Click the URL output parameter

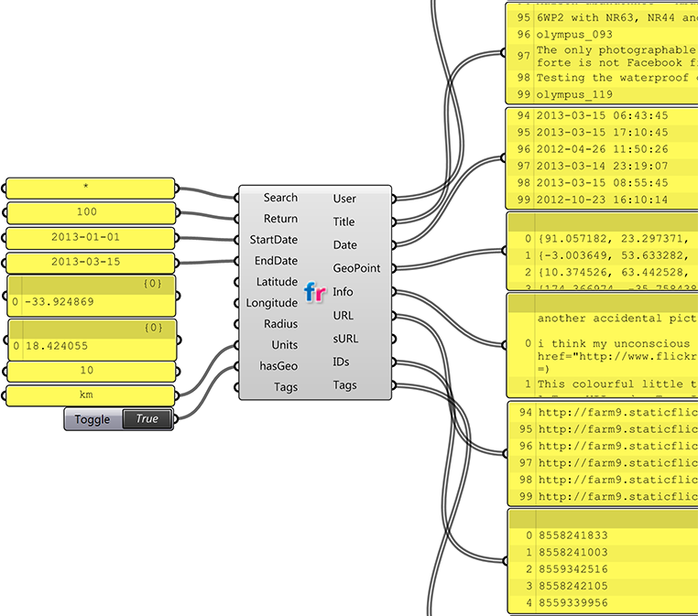[x=344, y=316]
